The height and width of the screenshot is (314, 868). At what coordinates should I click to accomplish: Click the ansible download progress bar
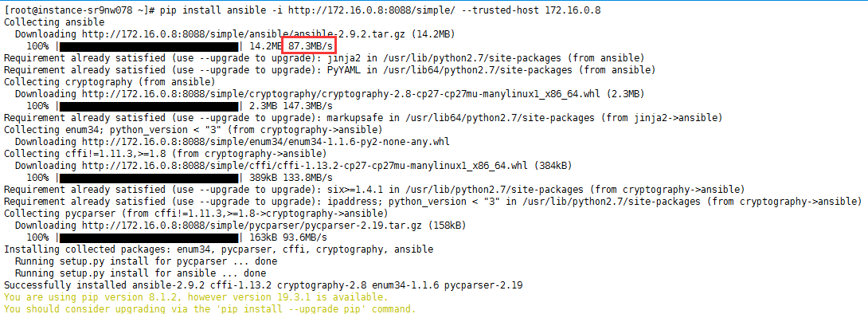click(x=150, y=46)
